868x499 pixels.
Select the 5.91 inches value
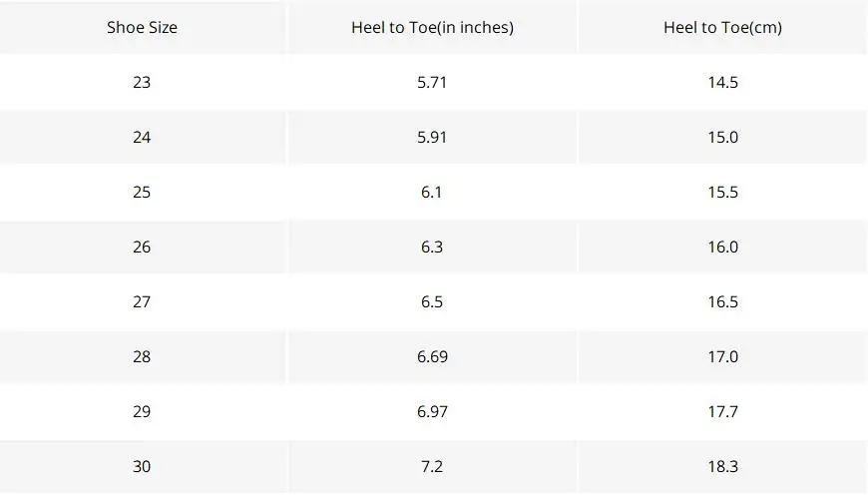pos(432,137)
